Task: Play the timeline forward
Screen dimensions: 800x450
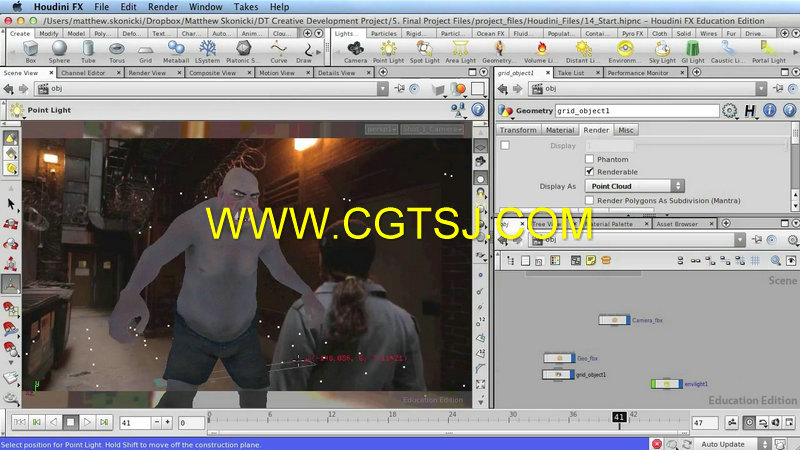Action: pos(87,422)
